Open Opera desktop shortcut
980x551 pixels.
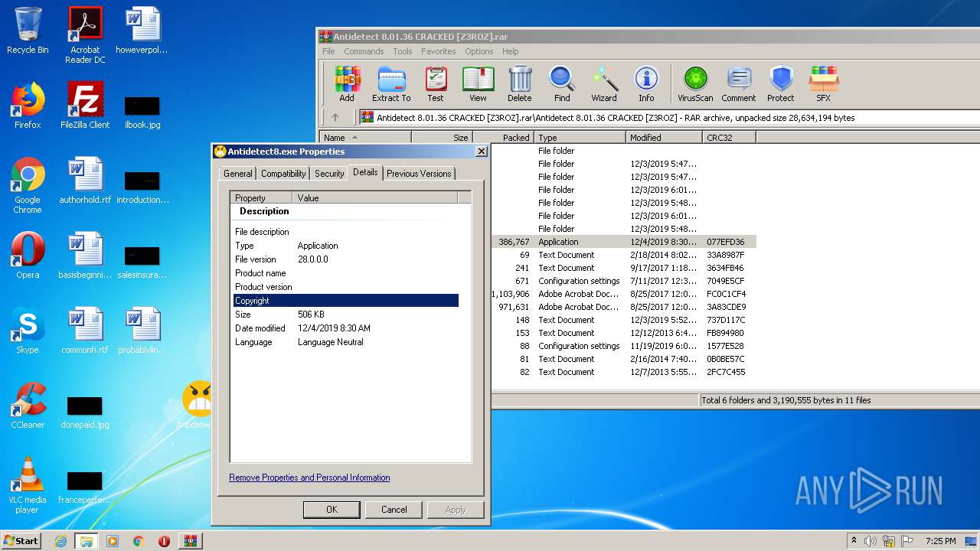tap(28, 256)
